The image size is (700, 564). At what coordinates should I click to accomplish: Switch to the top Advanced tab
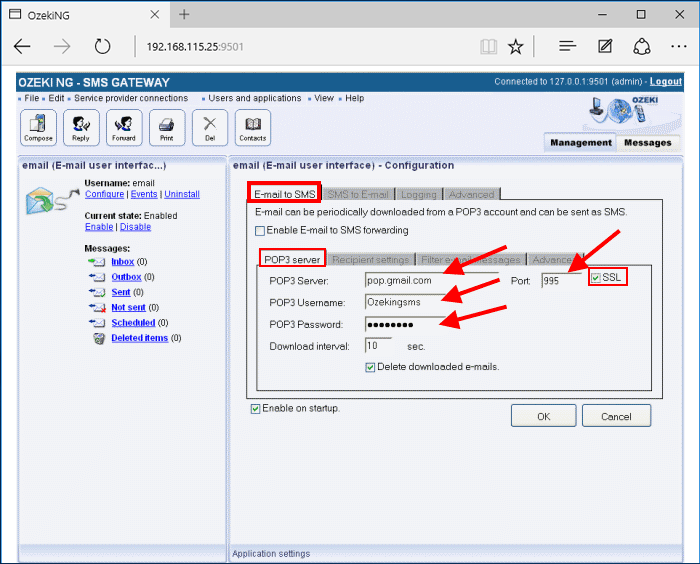tap(472, 194)
